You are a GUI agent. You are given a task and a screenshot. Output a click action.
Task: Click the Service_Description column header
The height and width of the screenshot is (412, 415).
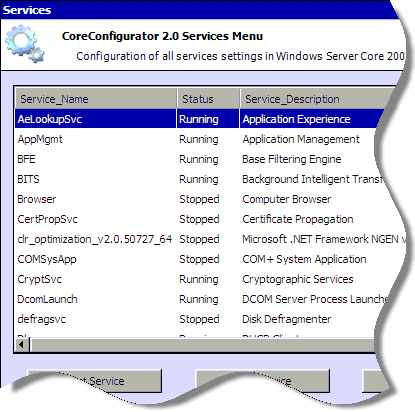pyautogui.click(x=317, y=99)
